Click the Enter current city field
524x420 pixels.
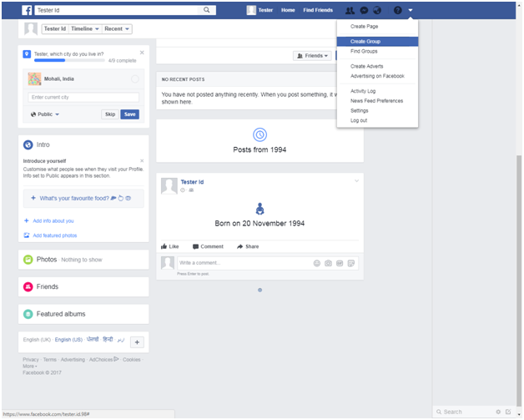(x=83, y=98)
